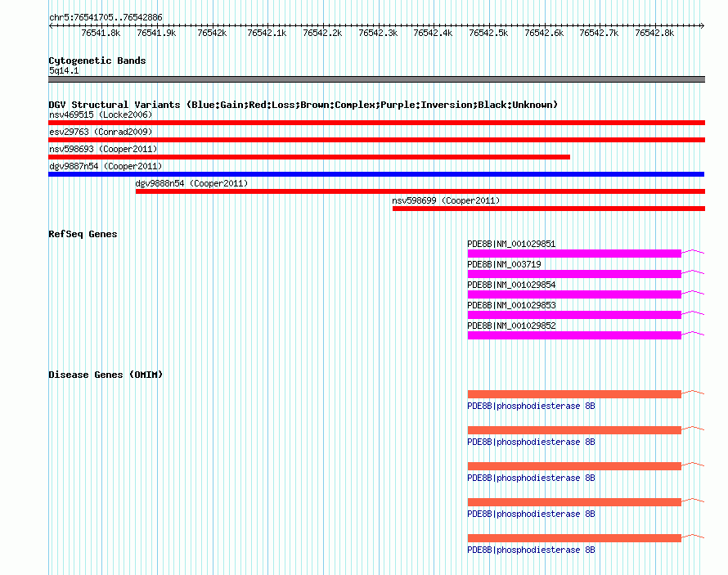Select the DGV Structural Variants track title

(303, 105)
